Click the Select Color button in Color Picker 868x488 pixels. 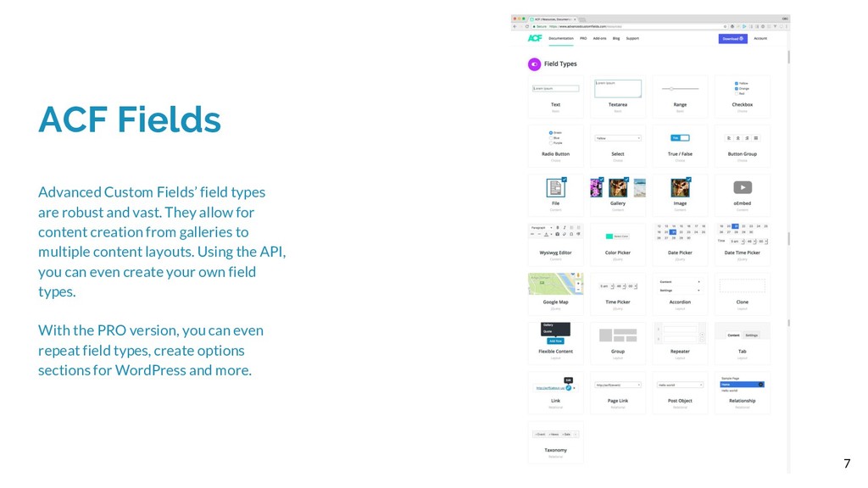(x=621, y=236)
